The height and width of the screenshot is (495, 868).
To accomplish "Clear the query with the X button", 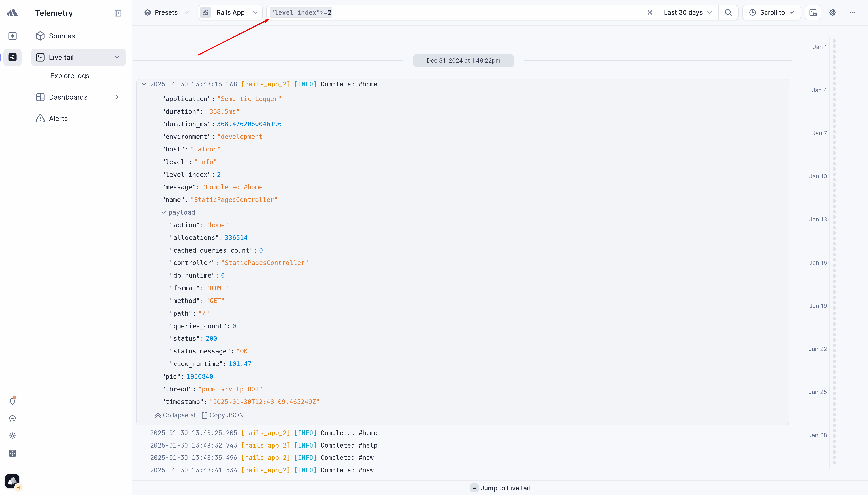I will pos(650,12).
